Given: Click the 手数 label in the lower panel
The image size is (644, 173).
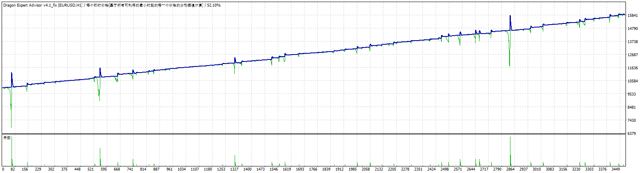Looking at the screenshot, I should click(7, 138).
